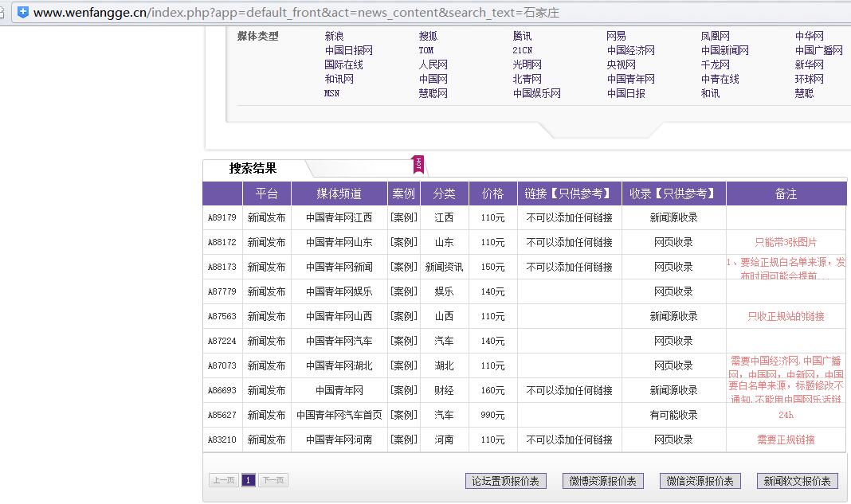Click the HOT ribbon badge icon
Viewport: 851px width, 504px height.
point(418,164)
